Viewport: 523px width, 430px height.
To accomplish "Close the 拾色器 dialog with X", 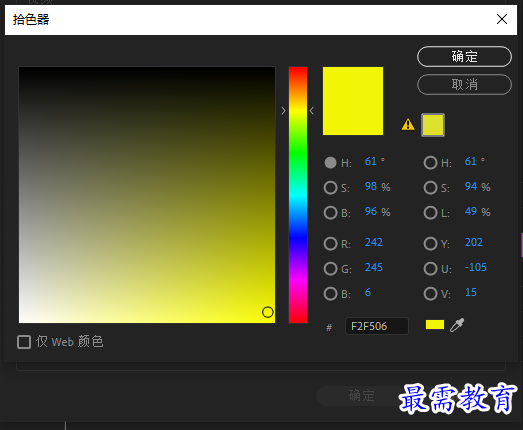I will click(502, 19).
